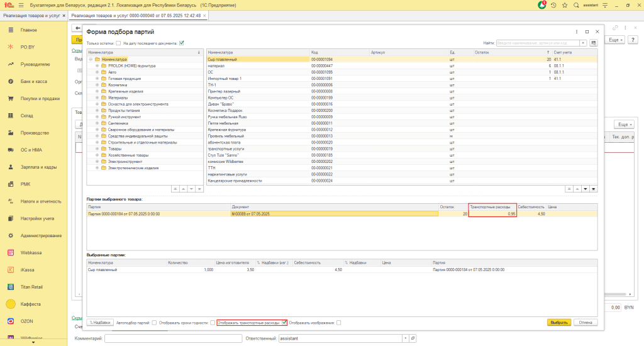The width and height of the screenshot is (644, 346).
Task: Open dialog more-options dots menu
Action: [x=576, y=31]
